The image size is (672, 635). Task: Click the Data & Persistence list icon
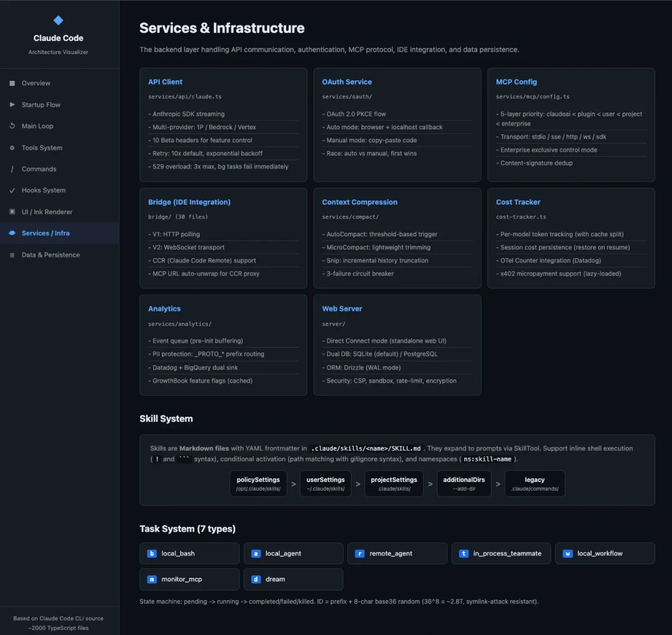click(12, 255)
